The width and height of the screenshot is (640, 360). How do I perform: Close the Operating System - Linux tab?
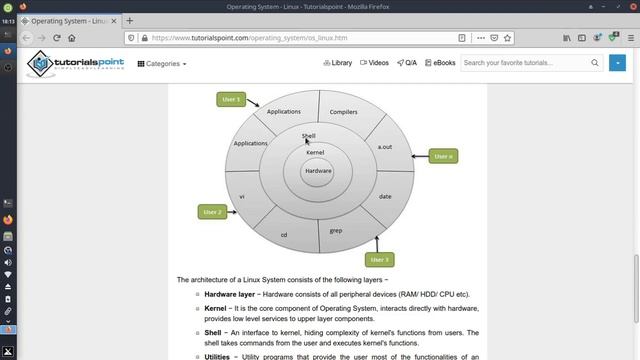tap(114, 21)
